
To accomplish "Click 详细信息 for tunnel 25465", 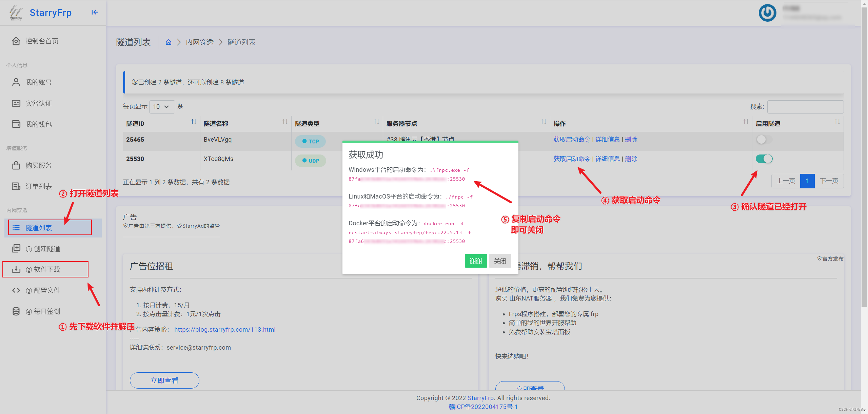I will (x=608, y=139).
